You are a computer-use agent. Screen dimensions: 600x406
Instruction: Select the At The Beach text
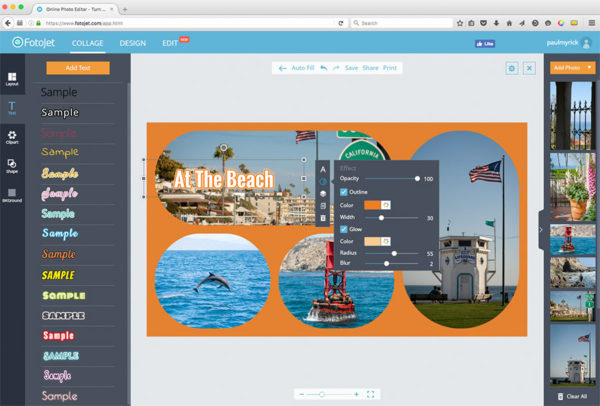[224, 179]
